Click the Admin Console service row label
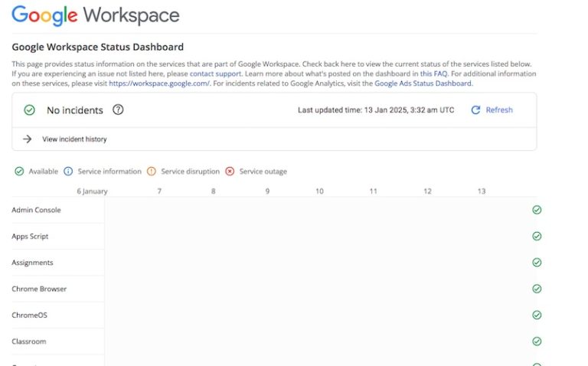Image resolution: width=588 pixels, height=366 pixels. pos(36,210)
